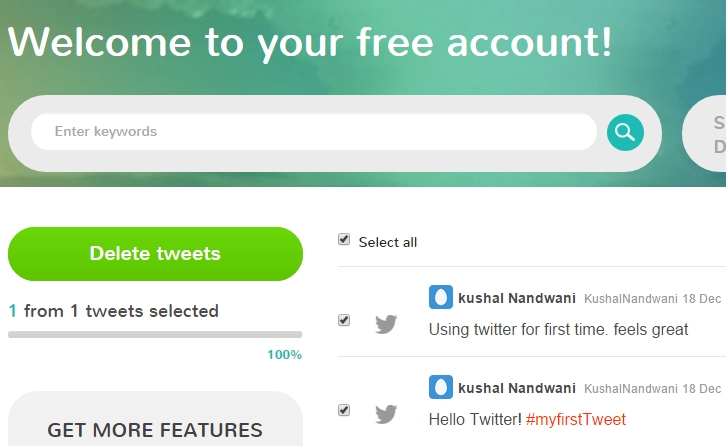Image resolution: width=726 pixels, height=446 pixels.
Task: Click KushalNandwani handle on second tweet
Action: coord(631,389)
